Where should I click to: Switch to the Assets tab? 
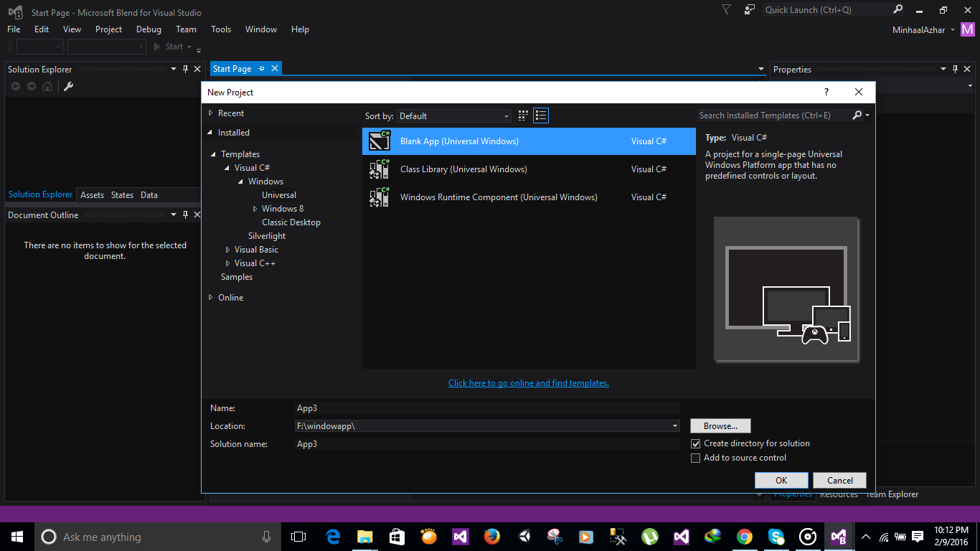pos(92,195)
